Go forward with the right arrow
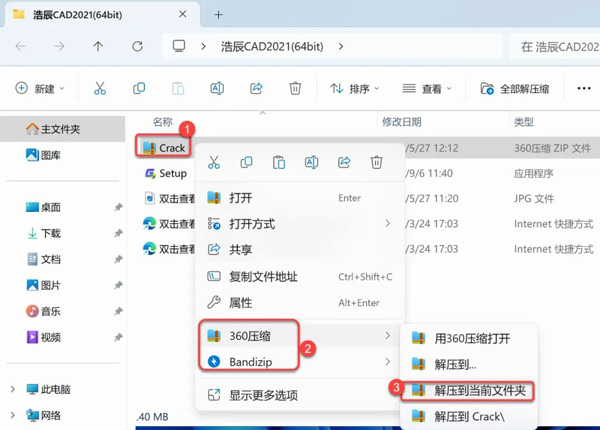Viewport: 600px width, 430px height. click(59, 46)
